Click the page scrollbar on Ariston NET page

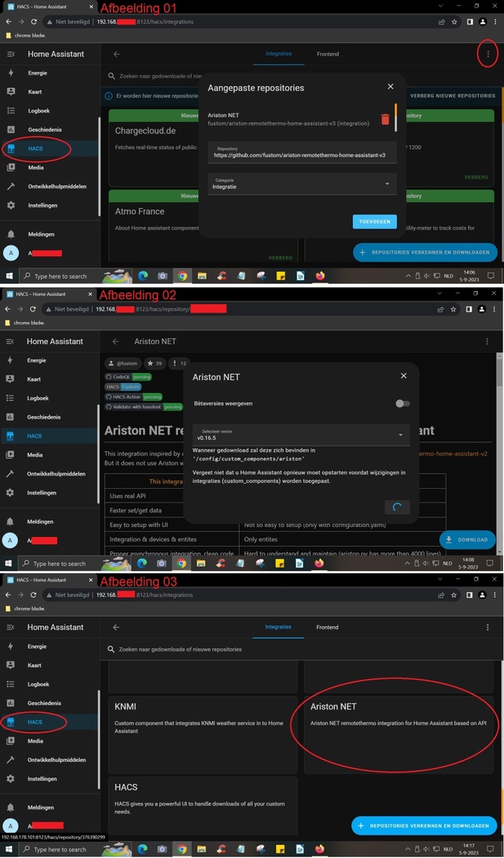tap(500, 372)
